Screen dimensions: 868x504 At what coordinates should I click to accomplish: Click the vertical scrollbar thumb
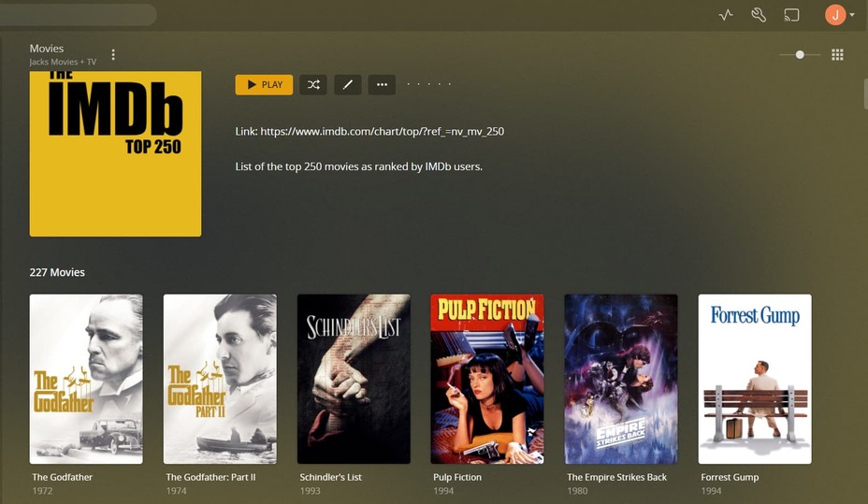[x=865, y=94]
